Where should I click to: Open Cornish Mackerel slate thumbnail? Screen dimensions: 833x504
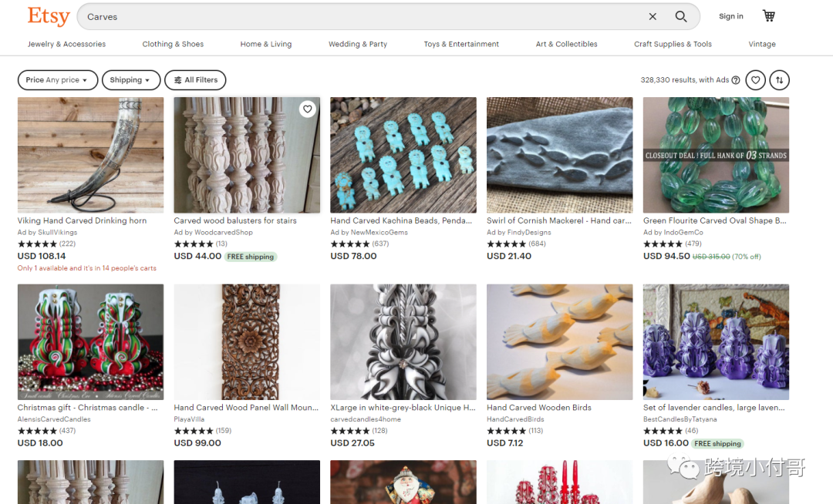point(559,155)
